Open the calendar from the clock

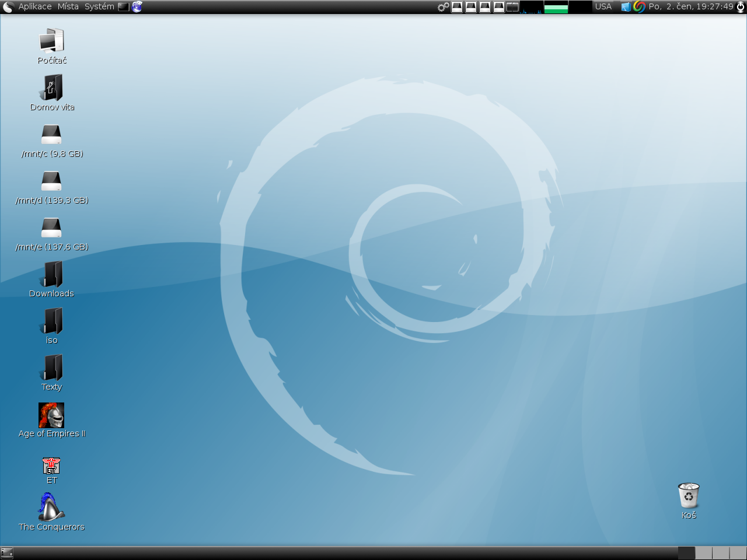(x=691, y=7)
